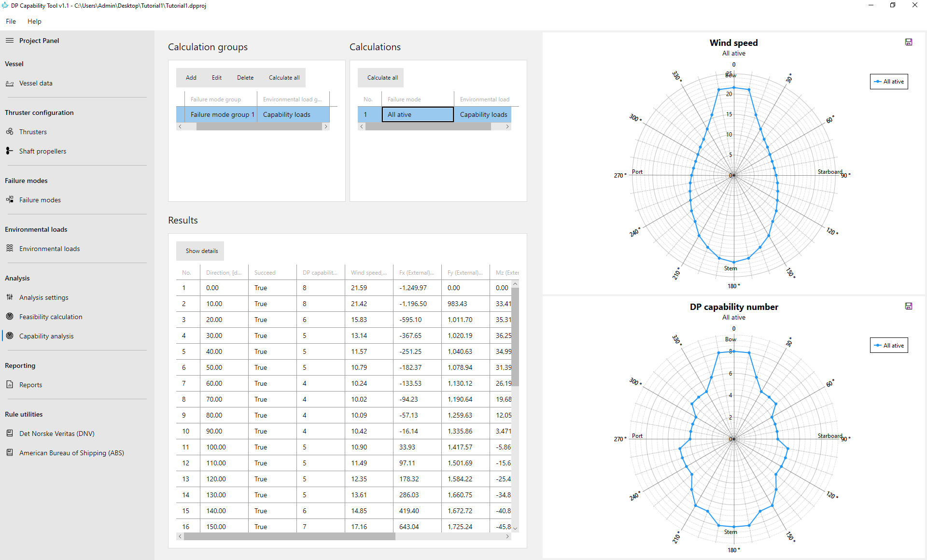Add a new calculation group

(x=191, y=78)
